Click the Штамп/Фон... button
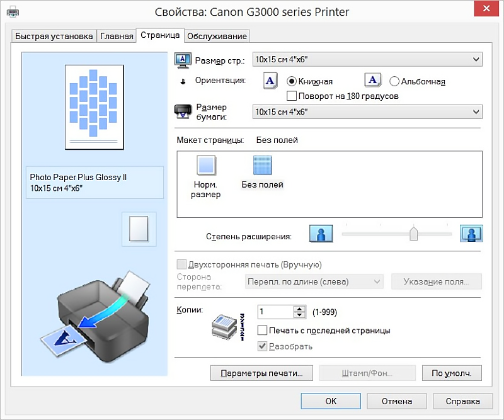The height and width of the screenshot is (420, 504). click(367, 373)
